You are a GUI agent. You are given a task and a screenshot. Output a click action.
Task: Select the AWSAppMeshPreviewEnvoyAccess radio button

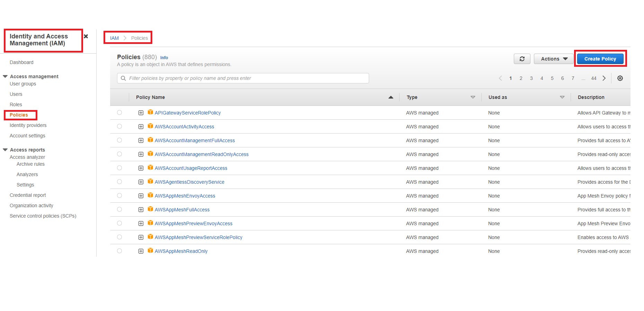(x=119, y=223)
